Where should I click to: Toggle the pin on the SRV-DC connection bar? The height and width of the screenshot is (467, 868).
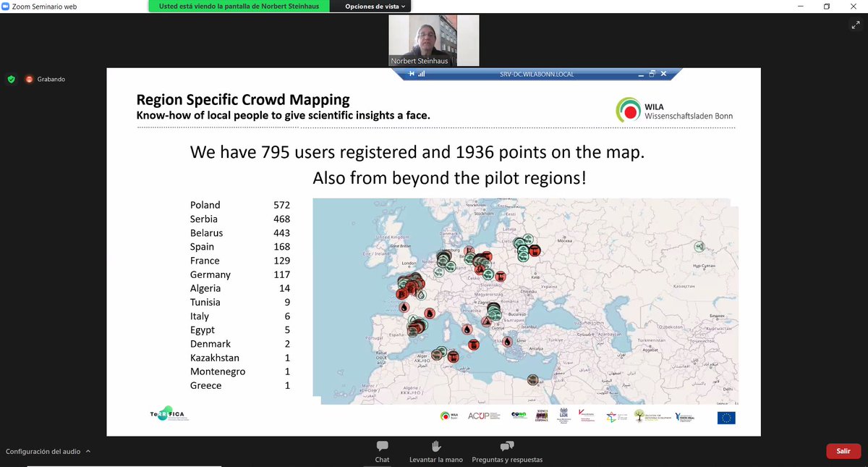[x=412, y=73]
